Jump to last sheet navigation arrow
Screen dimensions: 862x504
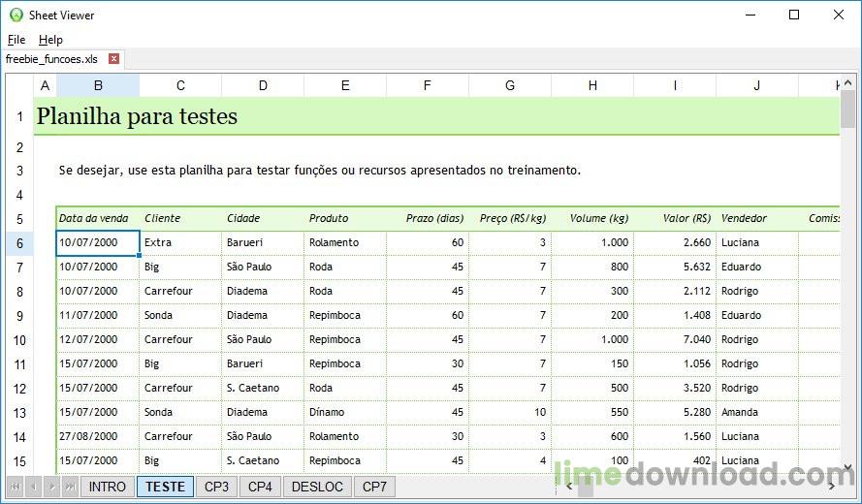pyautogui.click(x=70, y=487)
